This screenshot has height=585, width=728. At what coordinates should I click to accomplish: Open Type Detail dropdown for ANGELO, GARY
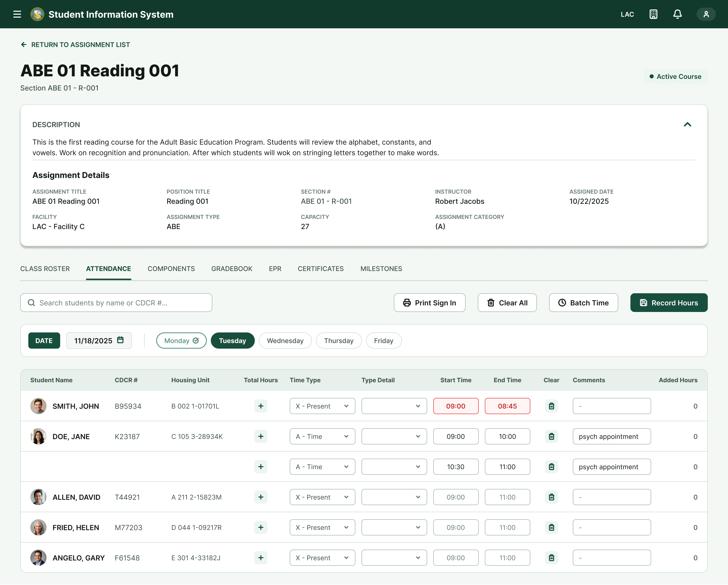394,558
